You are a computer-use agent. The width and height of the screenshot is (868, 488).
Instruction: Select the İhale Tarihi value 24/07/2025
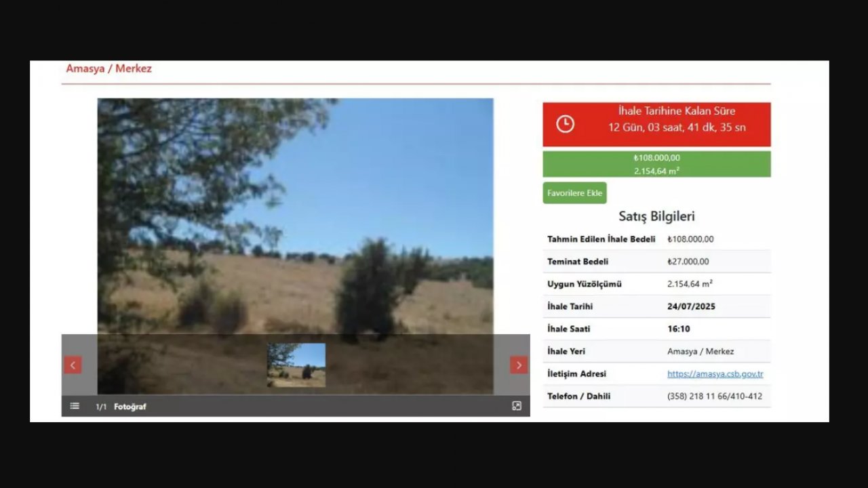coord(691,306)
